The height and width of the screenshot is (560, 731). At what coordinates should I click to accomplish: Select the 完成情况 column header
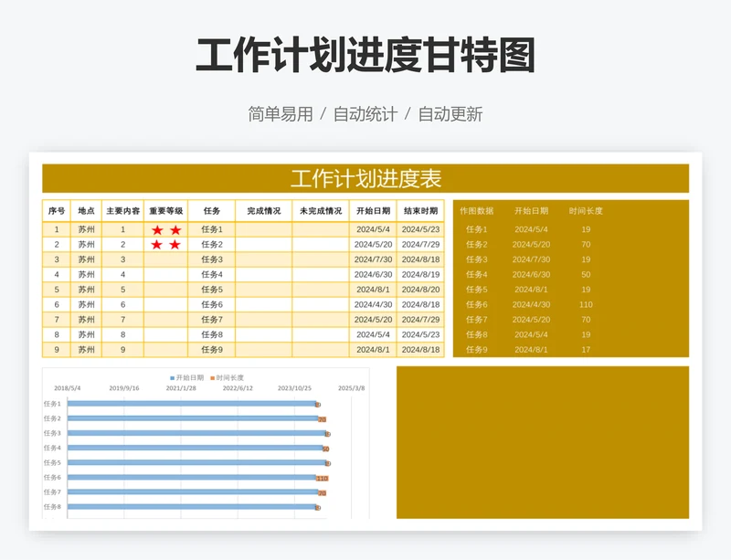264,211
